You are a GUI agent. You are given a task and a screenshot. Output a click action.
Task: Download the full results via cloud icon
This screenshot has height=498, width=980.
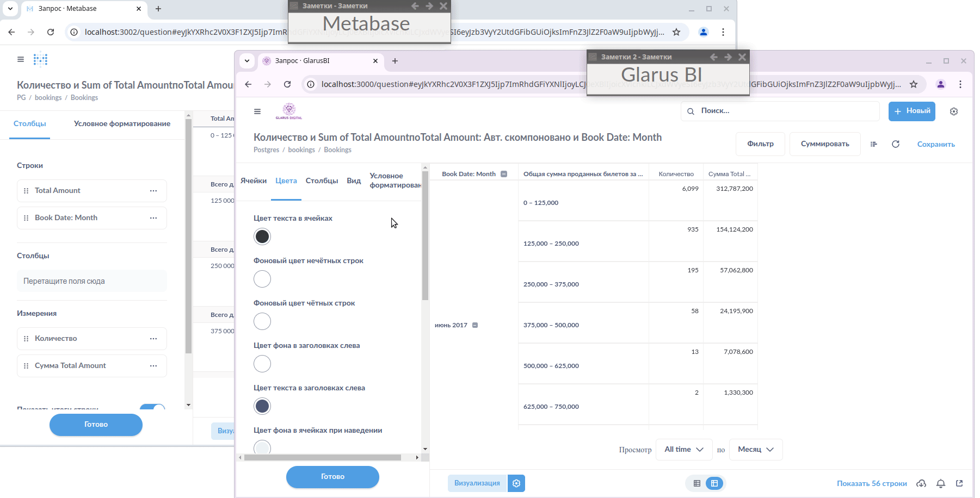coord(921,483)
